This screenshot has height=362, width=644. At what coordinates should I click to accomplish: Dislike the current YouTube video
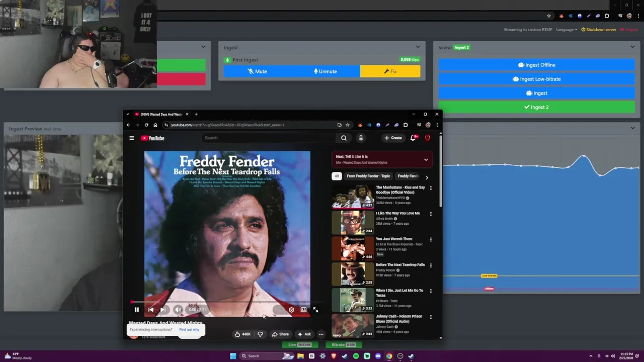pyautogui.click(x=260, y=334)
